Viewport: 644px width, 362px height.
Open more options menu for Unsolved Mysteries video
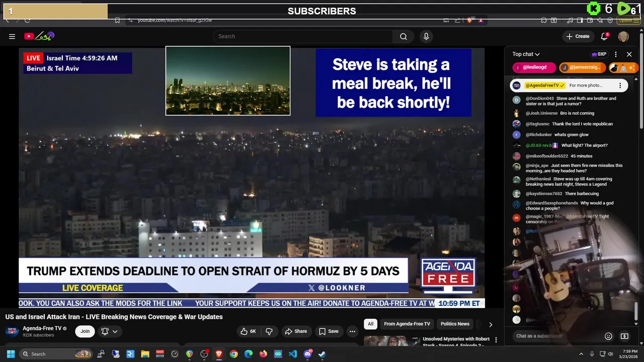[x=496, y=340]
